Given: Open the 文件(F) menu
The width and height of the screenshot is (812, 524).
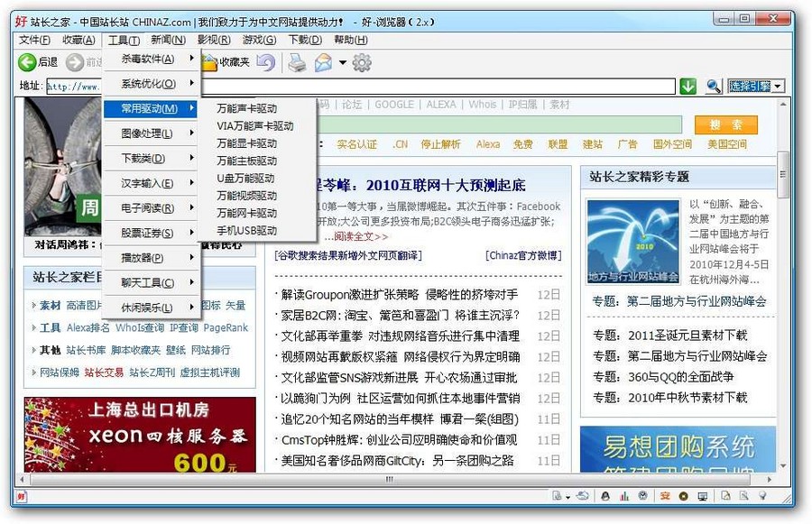Looking at the screenshot, I should point(34,40).
